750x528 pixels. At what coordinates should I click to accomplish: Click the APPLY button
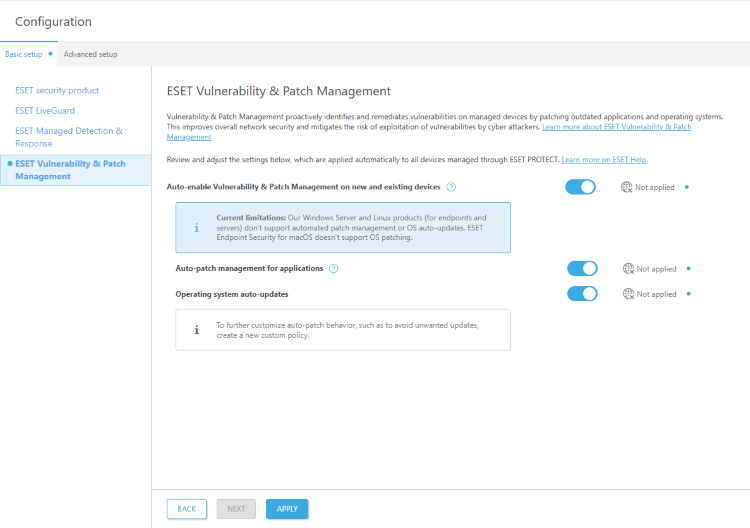click(287, 509)
